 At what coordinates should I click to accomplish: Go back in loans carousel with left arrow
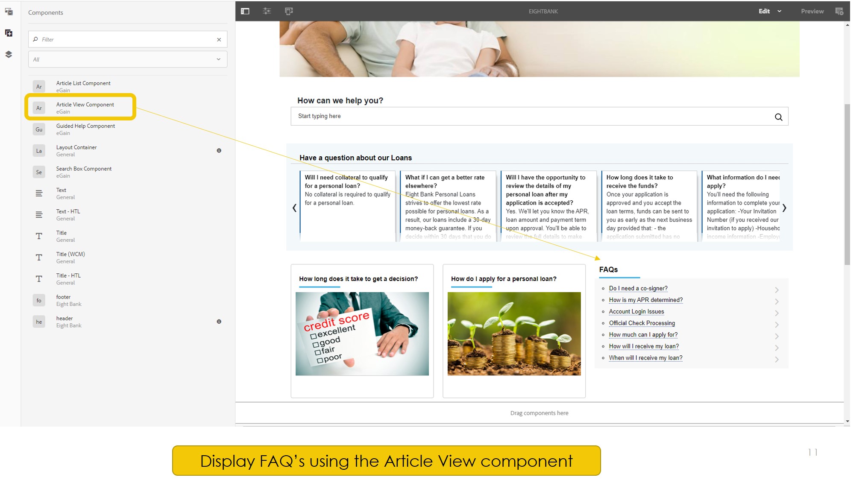pyautogui.click(x=294, y=208)
